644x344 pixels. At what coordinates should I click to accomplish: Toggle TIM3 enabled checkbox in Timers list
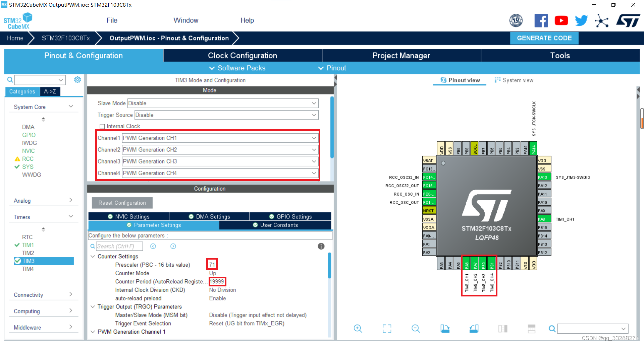point(18,261)
